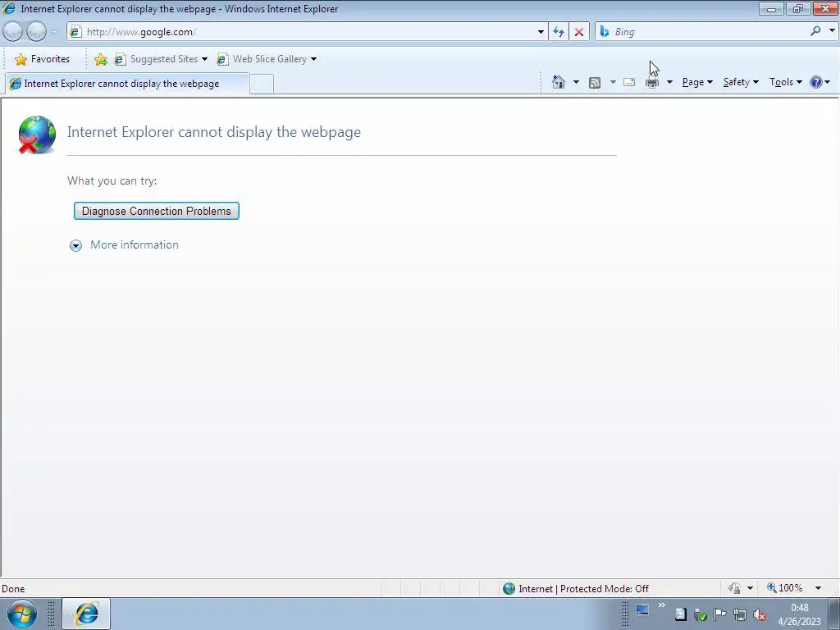Click Diagnose Connection Problems button
The height and width of the screenshot is (630, 840).
tap(157, 211)
